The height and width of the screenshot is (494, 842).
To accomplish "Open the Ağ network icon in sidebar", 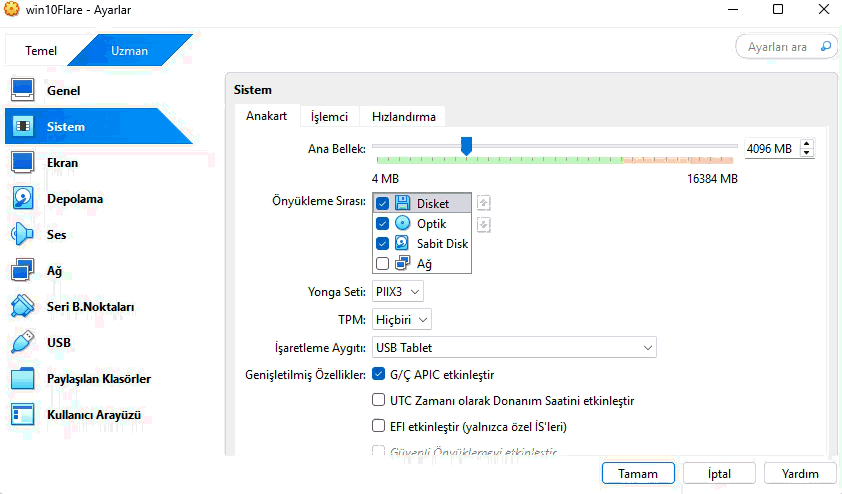I will pos(23,270).
